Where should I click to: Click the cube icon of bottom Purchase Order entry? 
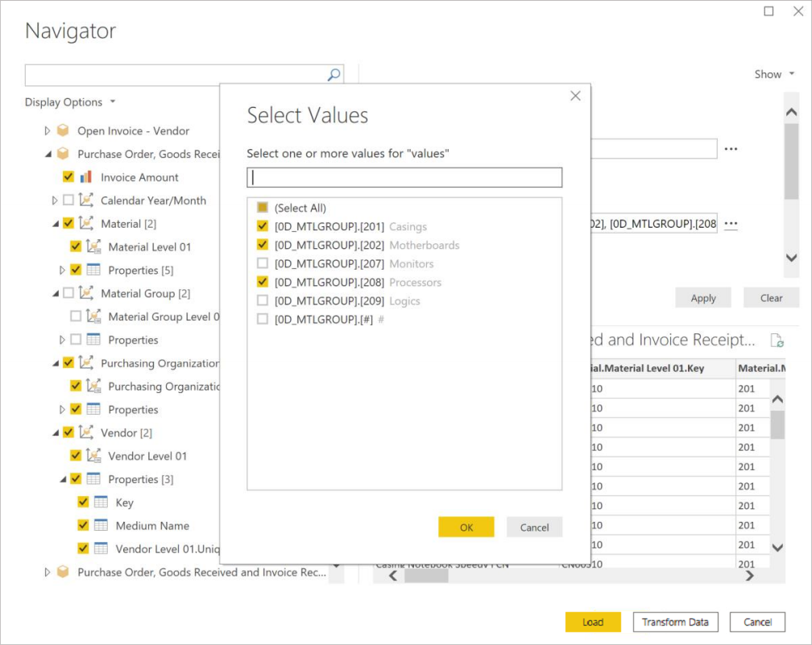63,572
